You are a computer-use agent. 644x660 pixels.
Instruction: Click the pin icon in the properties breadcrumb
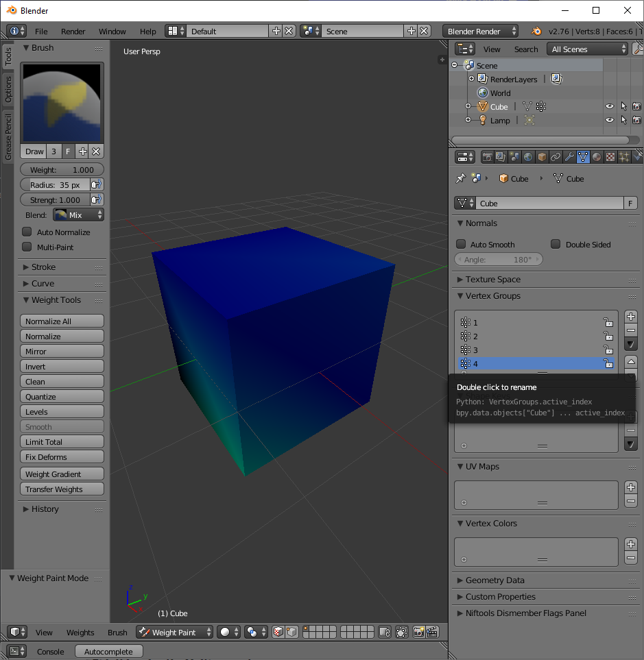tap(461, 178)
